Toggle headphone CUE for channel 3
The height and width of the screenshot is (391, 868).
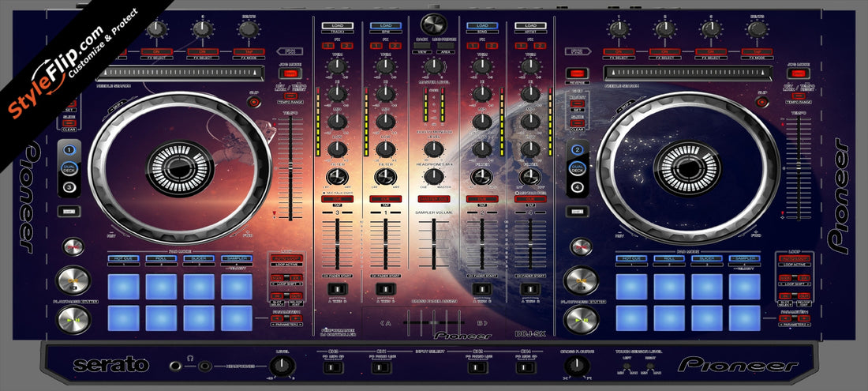coord(337,199)
